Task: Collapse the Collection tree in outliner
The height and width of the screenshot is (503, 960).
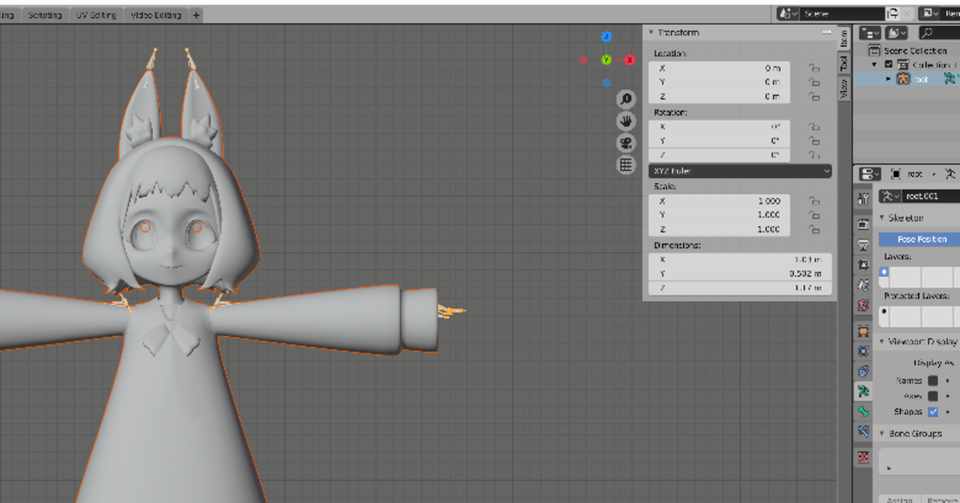Action: tap(875, 65)
